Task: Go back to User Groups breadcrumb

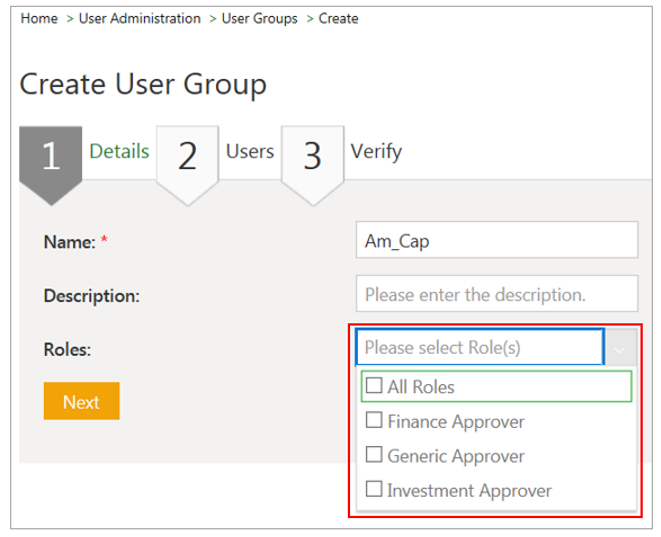Action: tap(259, 19)
